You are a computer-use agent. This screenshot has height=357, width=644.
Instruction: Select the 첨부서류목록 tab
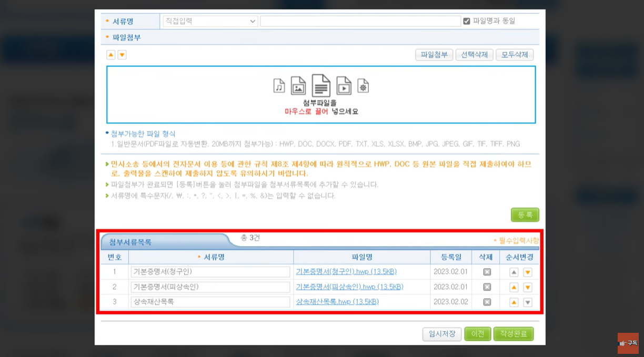click(x=130, y=242)
